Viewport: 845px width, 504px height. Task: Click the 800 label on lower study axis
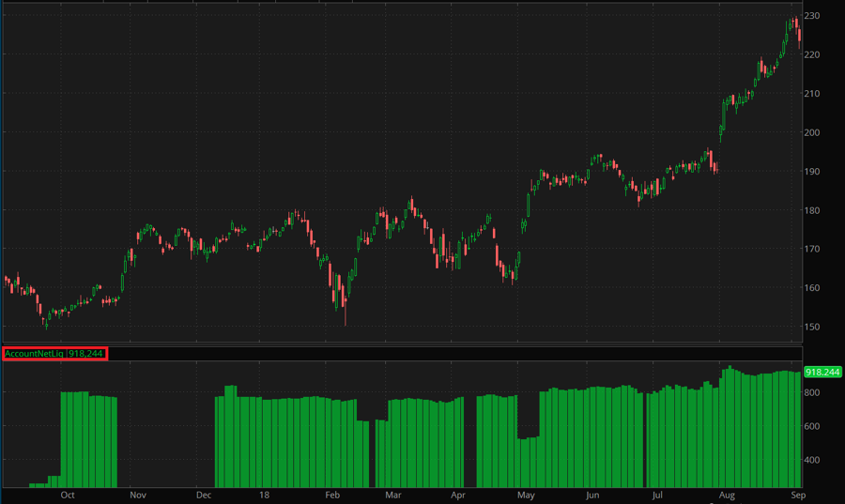[x=813, y=393]
